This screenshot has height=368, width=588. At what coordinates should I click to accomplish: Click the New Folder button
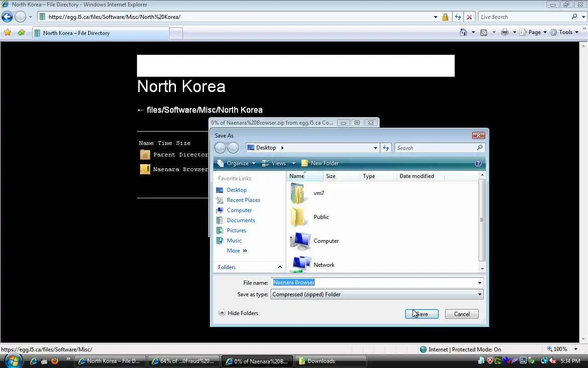tap(320, 163)
